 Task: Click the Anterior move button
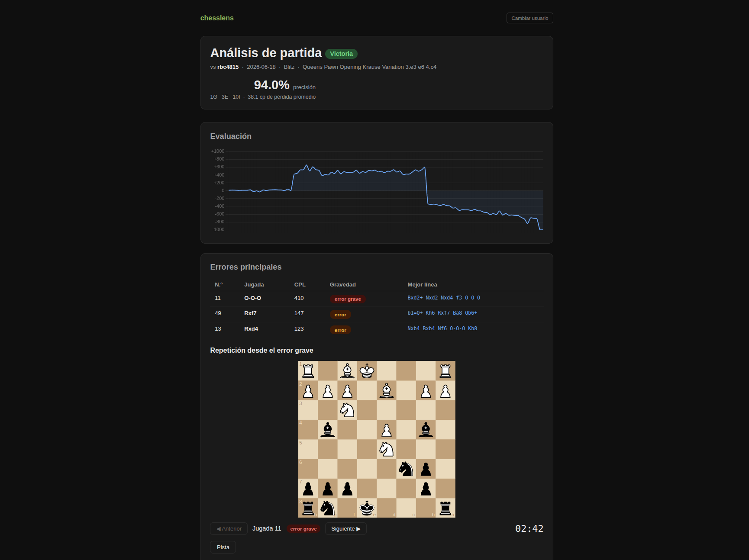[x=229, y=529]
